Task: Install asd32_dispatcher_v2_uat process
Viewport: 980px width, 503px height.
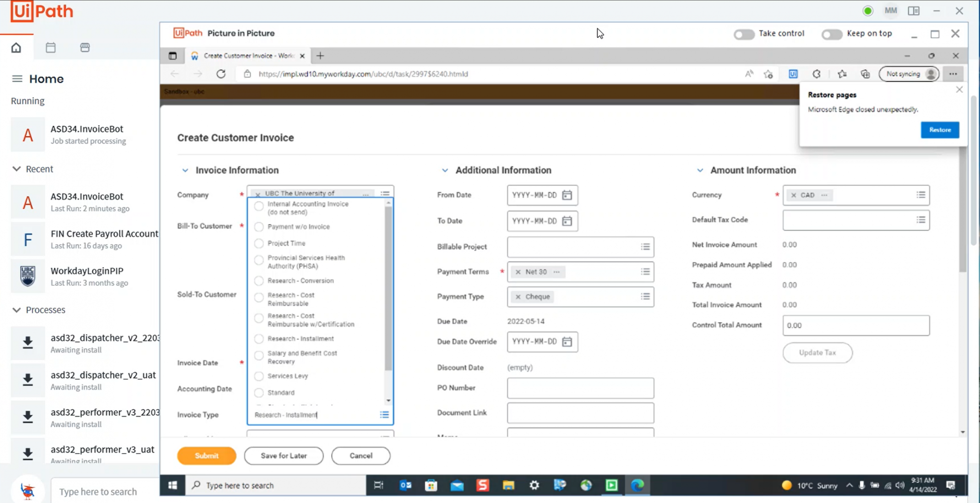Action: 28,379
